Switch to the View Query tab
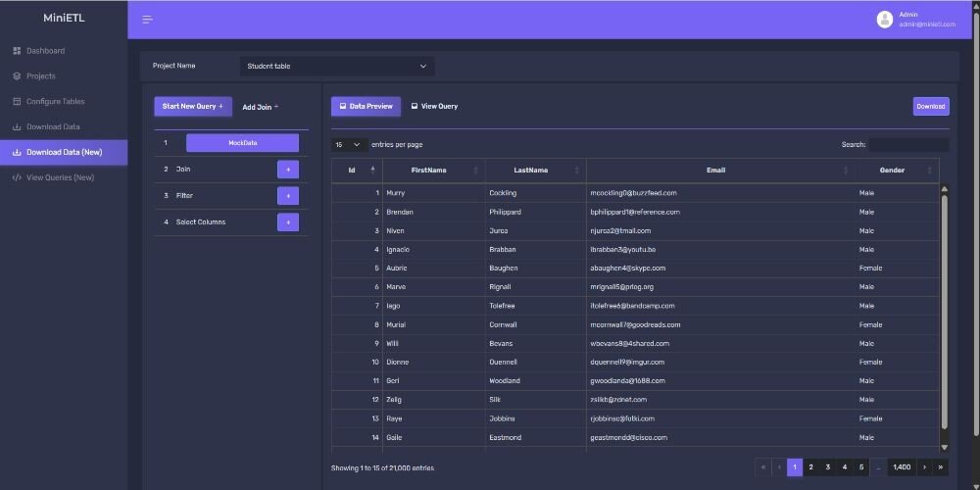This screenshot has height=490, width=980. (x=434, y=106)
